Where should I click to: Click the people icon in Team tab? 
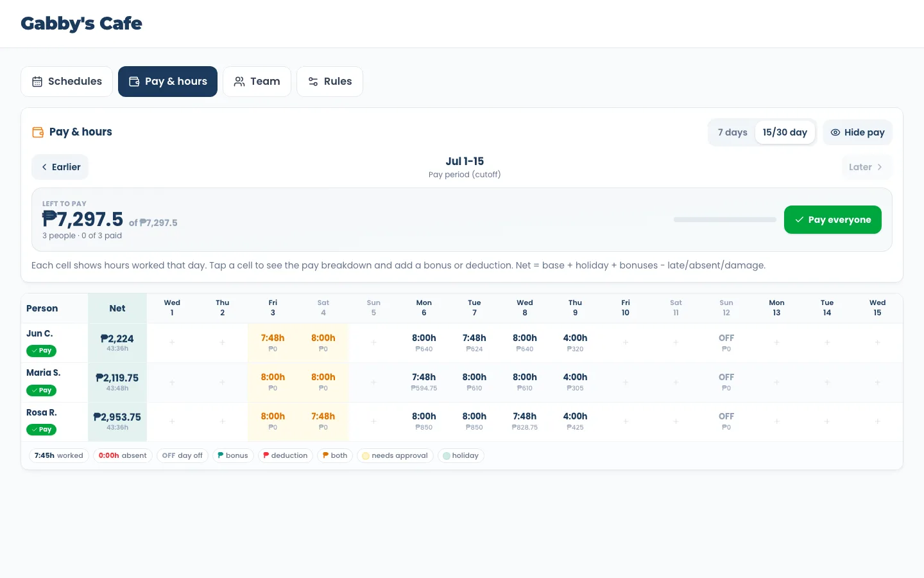(239, 82)
